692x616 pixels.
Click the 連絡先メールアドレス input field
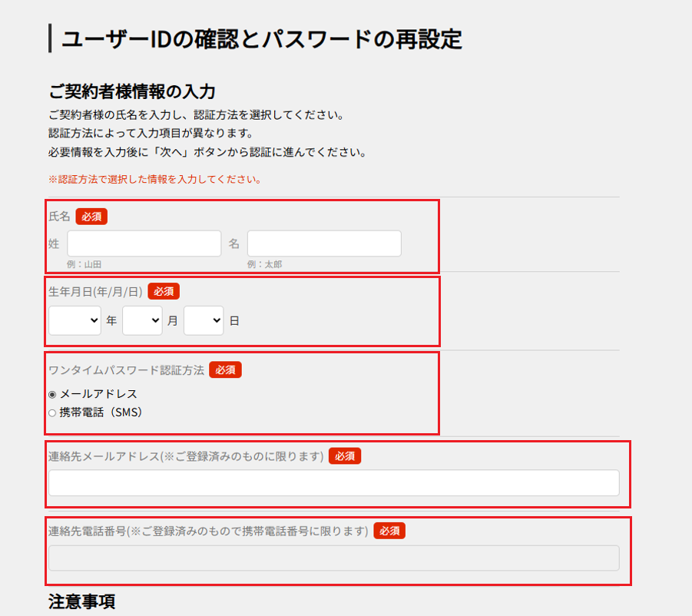[x=334, y=483]
